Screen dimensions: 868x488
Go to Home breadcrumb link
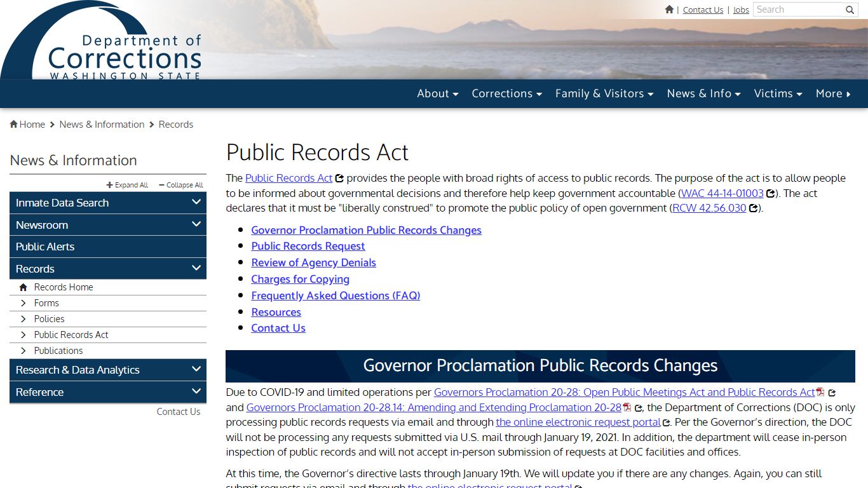32,125
